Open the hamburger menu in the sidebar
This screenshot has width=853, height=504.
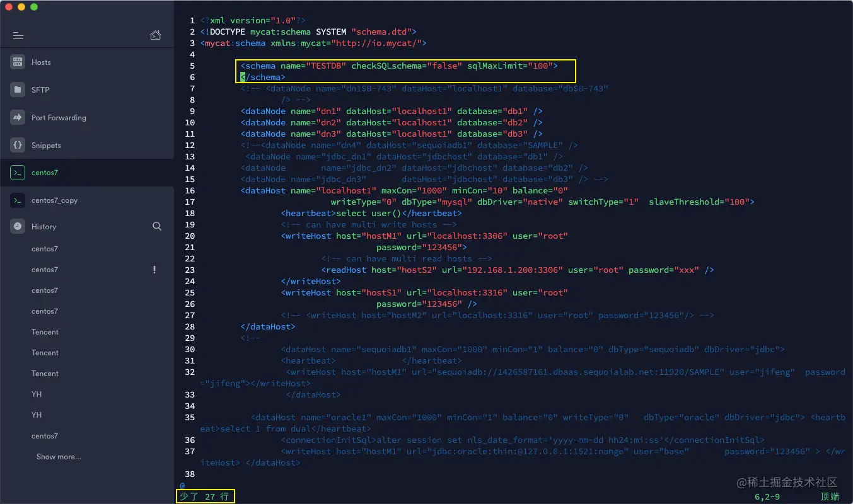click(18, 36)
